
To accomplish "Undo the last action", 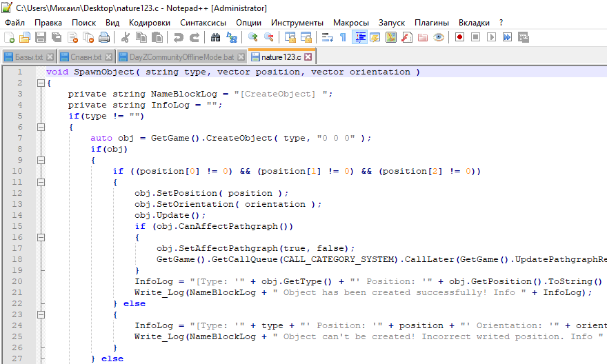I will (x=178, y=37).
